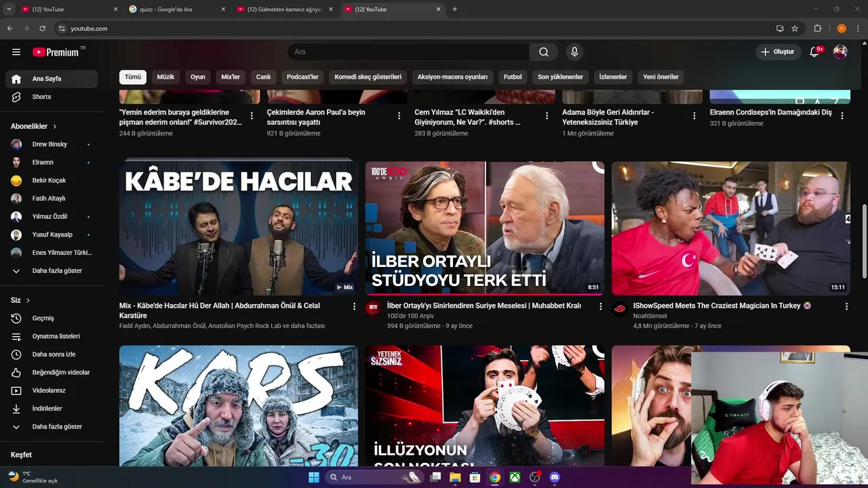Expand Daha fazla göster under Siz section
Viewport: 868px width, 488px height.
coord(52,427)
